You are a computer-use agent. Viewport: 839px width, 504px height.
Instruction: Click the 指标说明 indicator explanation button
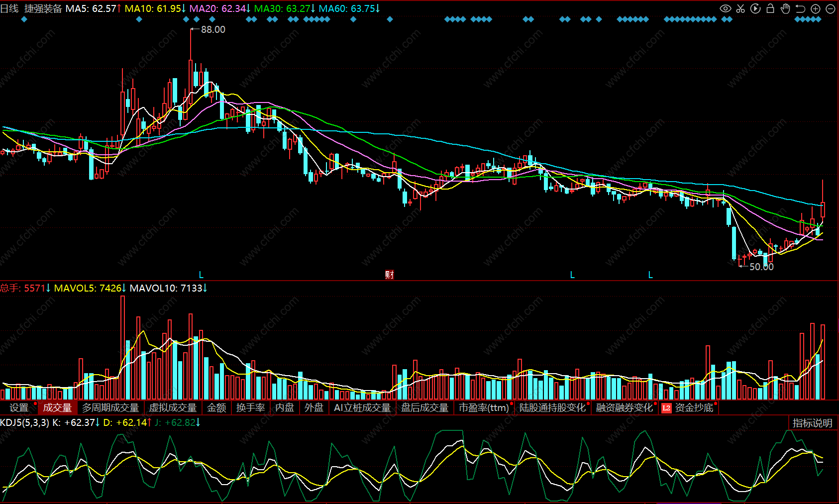[x=813, y=423]
